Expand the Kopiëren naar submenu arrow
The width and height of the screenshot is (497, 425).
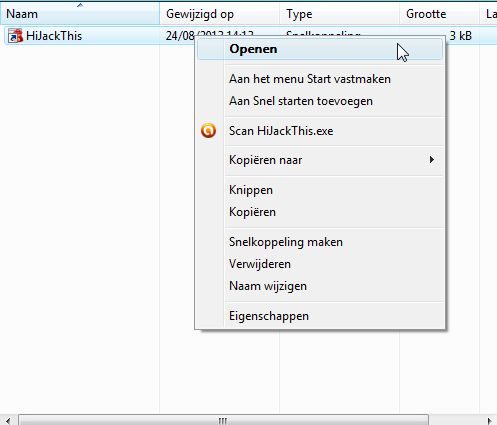pos(432,160)
